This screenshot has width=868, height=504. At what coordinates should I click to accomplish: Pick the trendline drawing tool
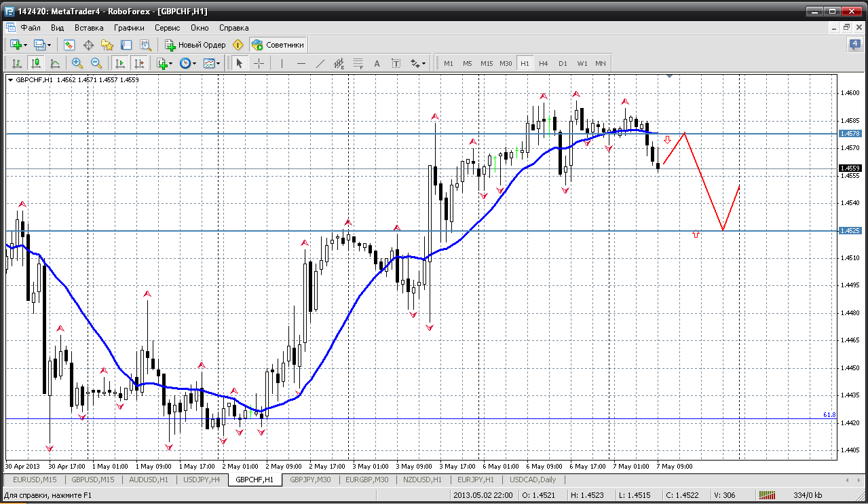click(x=320, y=63)
